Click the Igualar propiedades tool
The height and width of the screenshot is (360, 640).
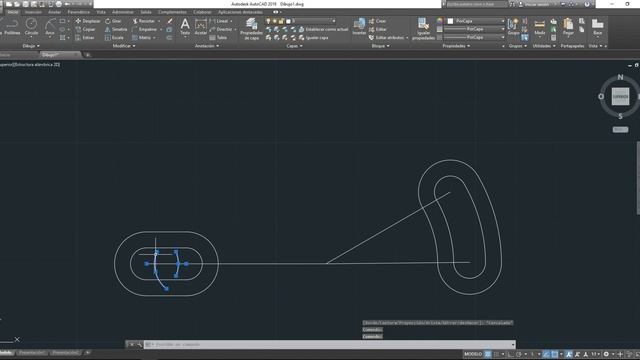pos(423,29)
